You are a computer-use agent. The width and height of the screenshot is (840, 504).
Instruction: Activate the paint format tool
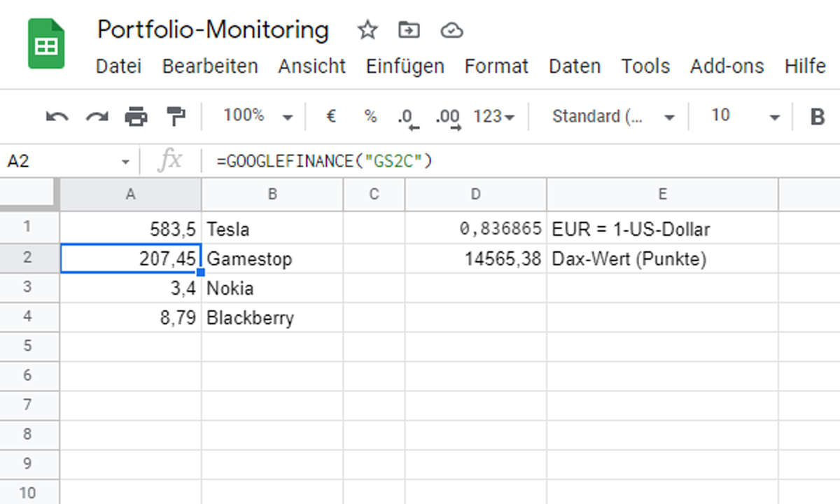tap(175, 116)
